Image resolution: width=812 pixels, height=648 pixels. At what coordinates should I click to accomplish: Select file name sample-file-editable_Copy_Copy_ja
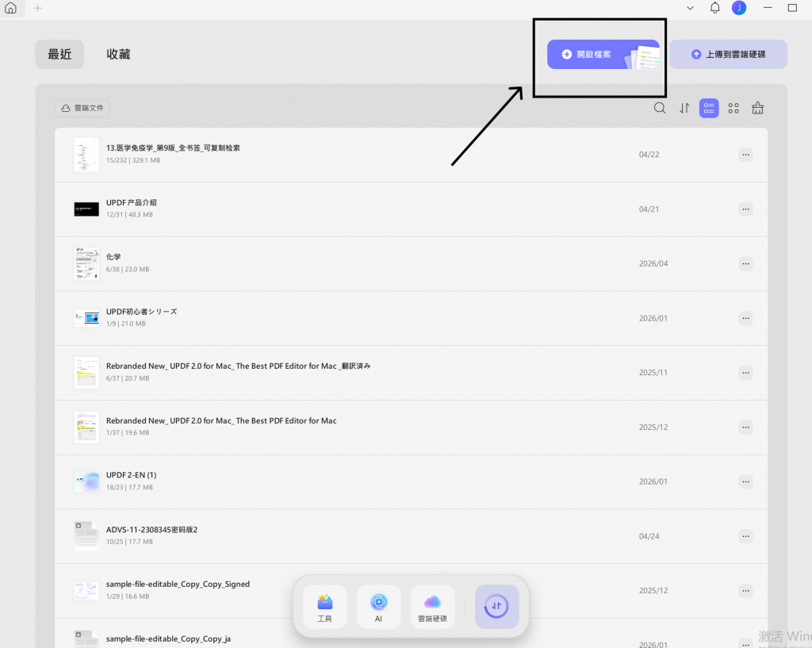(x=168, y=638)
